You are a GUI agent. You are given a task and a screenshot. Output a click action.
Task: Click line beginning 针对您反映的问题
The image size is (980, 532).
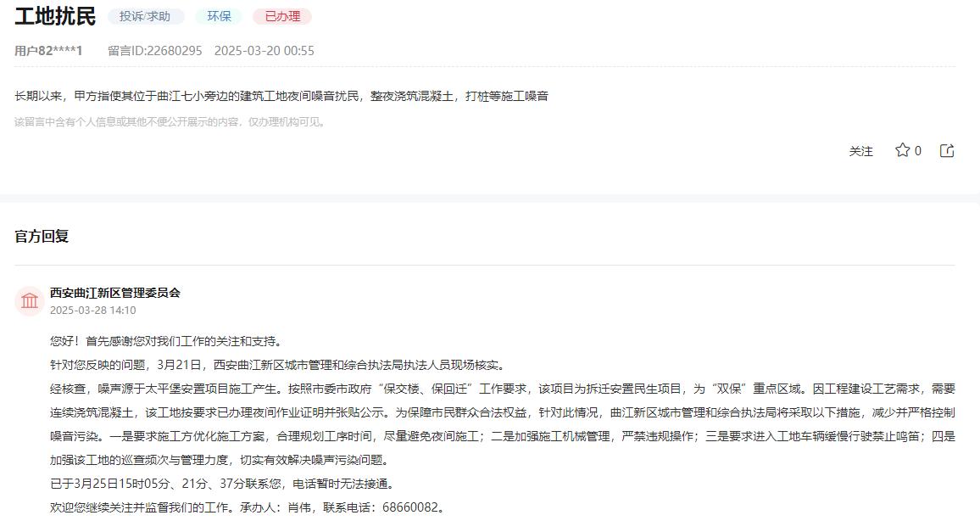coord(280,365)
